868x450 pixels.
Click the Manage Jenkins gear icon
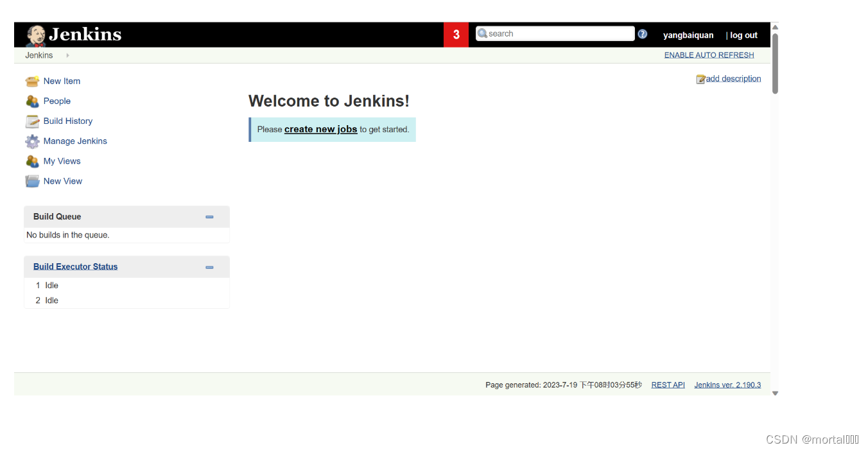[32, 141]
